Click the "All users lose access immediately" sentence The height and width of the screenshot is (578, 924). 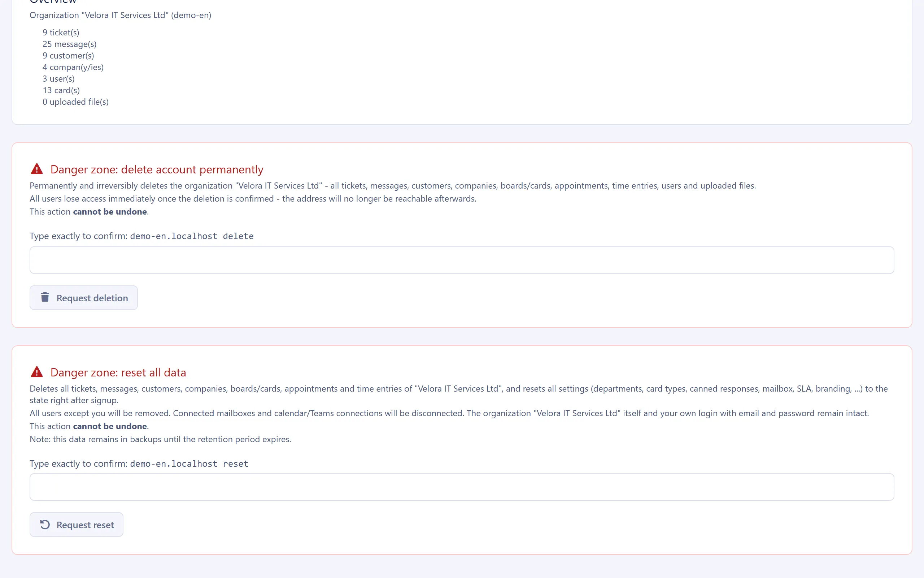pyautogui.click(x=253, y=199)
